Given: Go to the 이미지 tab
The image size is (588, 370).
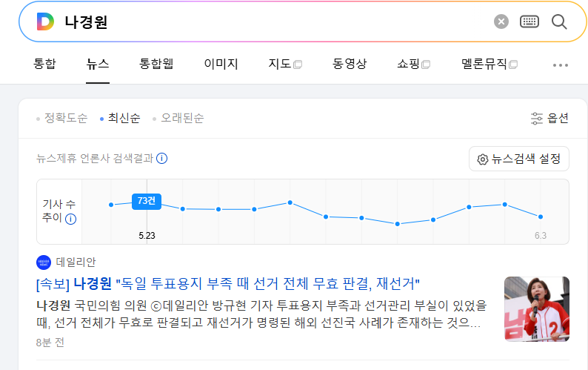Looking at the screenshot, I should point(221,64).
